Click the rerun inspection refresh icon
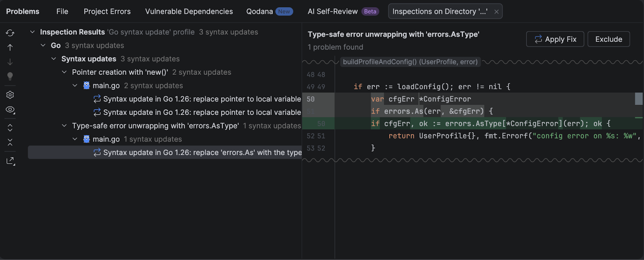Image resolution: width=644 pixels, height=260 pixels. (10, 33)
